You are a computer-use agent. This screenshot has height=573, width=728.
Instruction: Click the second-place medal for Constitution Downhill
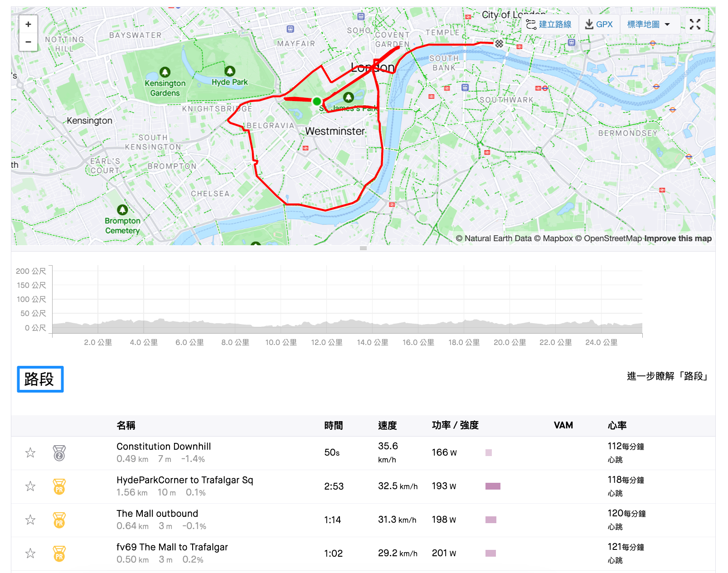tap(59, 453)
